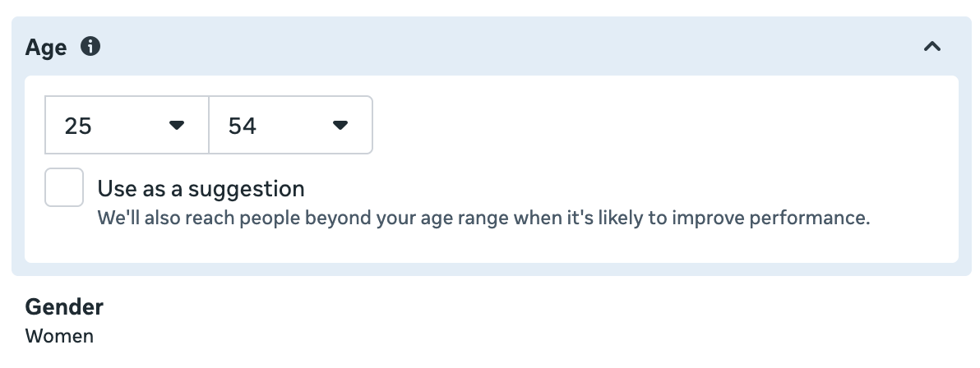Click the number 25 in minimum age
Viewport: 980px width, 368px height.
pyautogui.click(x=78, y=126)
